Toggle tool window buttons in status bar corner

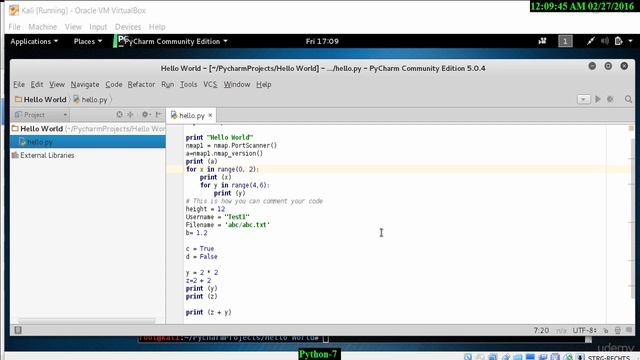click(18, 330)
